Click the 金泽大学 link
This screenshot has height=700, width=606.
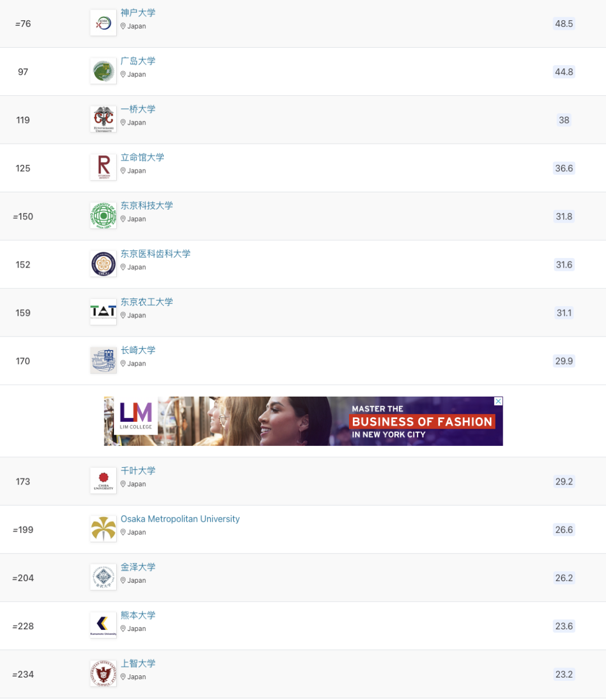(x=138, y=568)
